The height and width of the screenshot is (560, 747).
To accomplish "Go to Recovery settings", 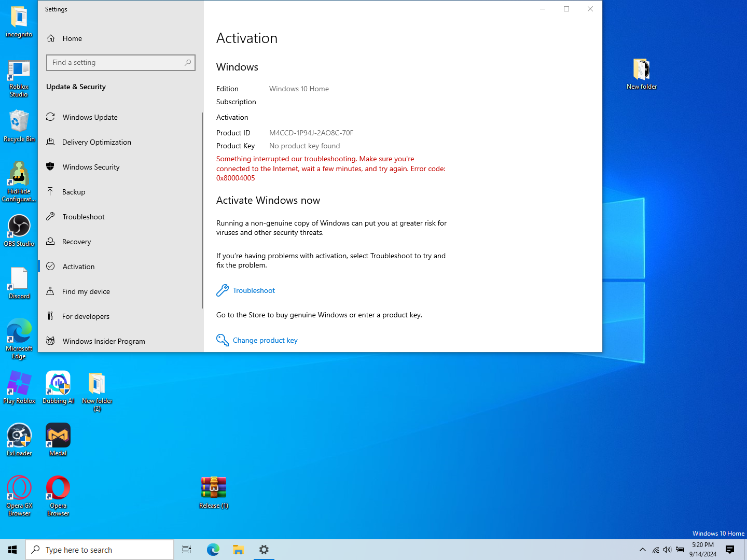I will [x=76, y=242].
